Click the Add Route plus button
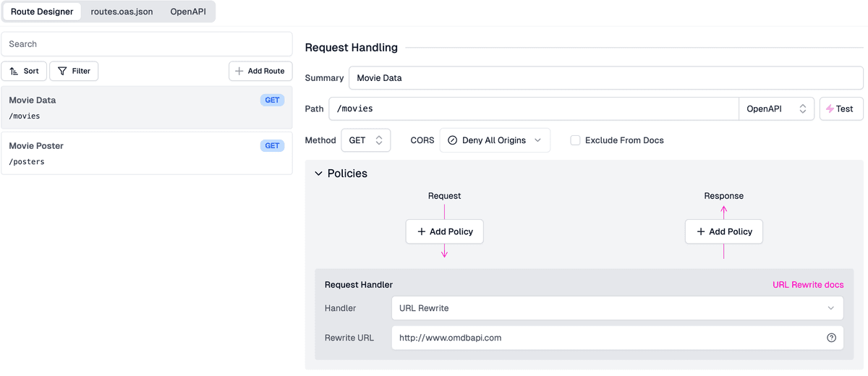Screen dimensions: 868x376 [260, 71]
